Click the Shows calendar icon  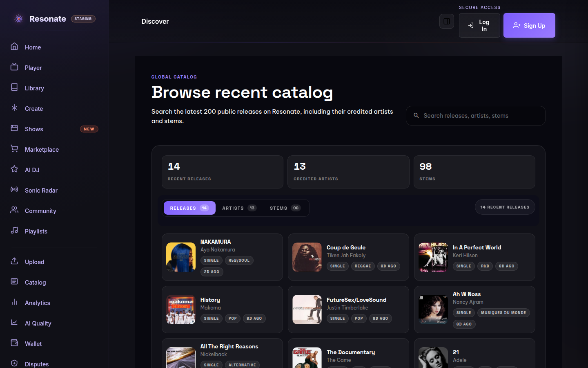[x=14, y=128]
